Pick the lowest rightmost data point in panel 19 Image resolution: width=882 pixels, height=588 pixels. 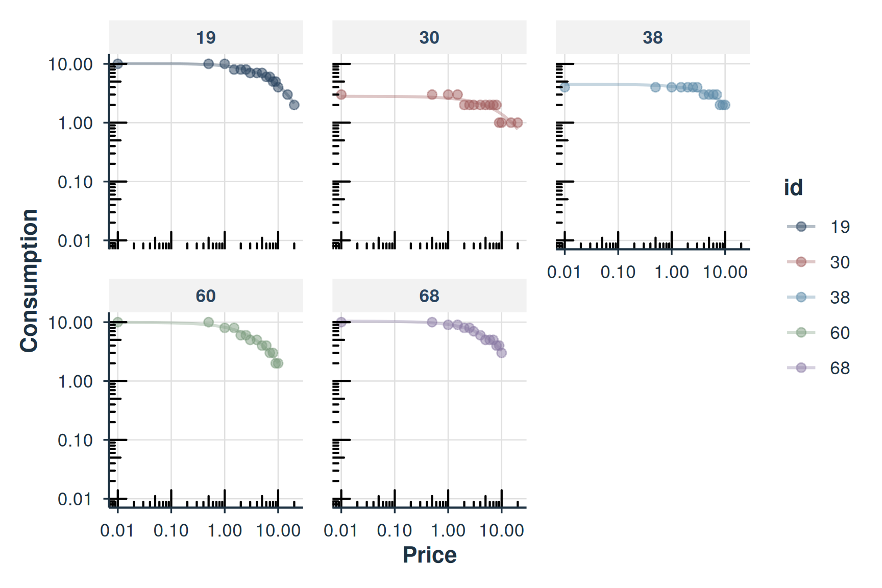(294, 105)
